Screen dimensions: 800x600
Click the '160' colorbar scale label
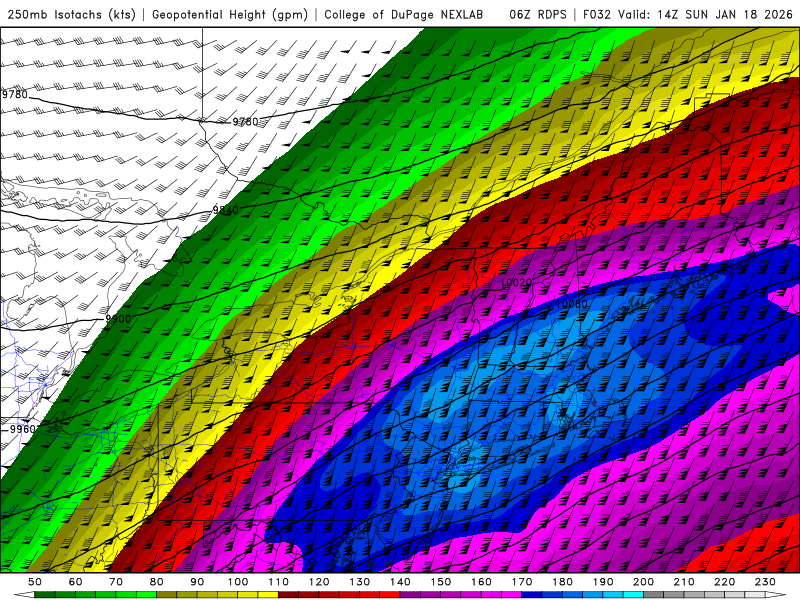coord(481,582)
